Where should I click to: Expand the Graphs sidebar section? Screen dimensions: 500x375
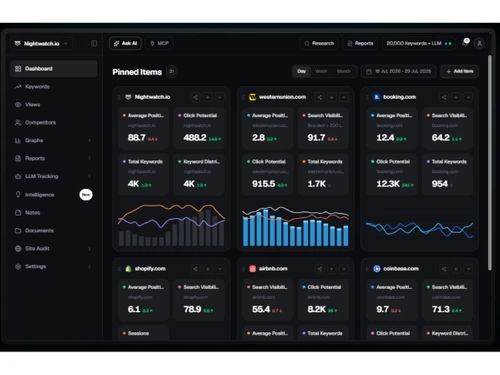coord(89,140)
